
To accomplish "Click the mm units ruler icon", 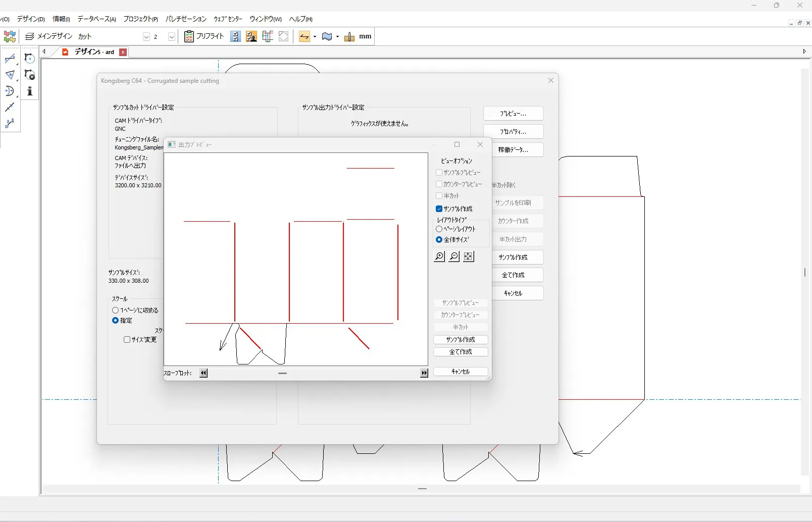I will pos(349,36).
